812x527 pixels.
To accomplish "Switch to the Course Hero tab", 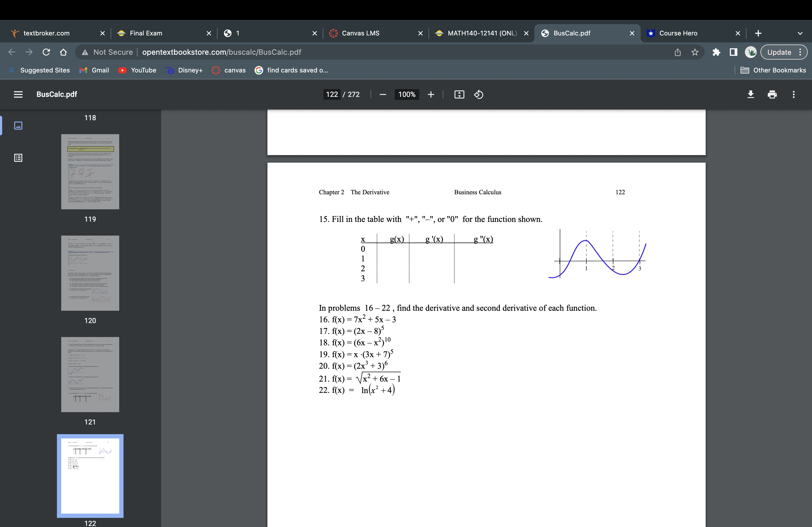I will (x=679, y=33).
